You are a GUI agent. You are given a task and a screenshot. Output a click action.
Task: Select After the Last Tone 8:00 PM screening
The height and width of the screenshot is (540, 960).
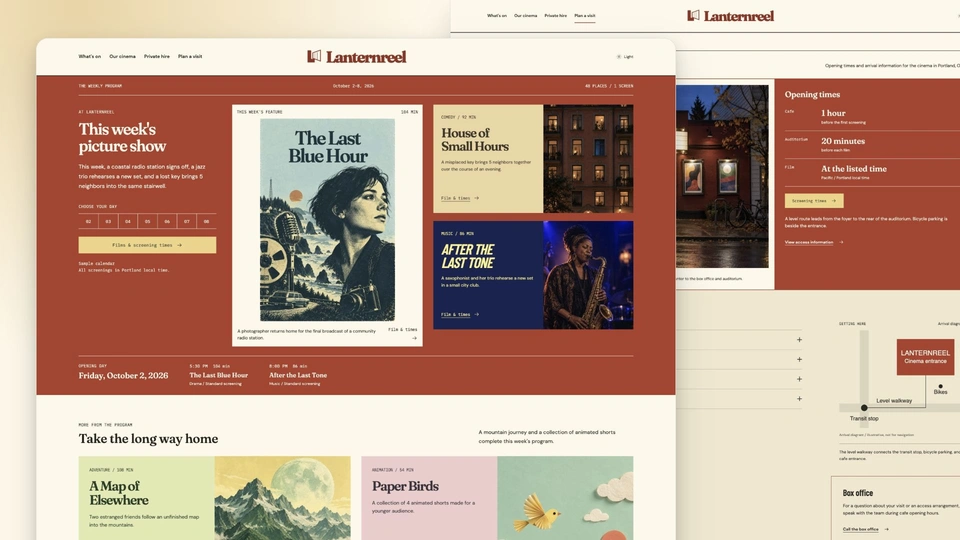pyautogui.click(x=298, y=375)
